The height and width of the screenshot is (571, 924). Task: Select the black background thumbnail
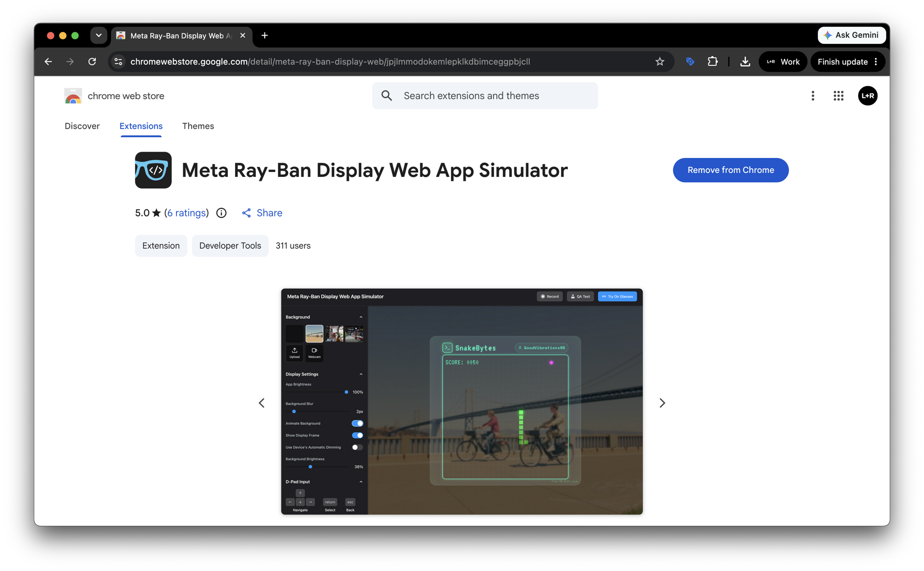tap(295, 334)
